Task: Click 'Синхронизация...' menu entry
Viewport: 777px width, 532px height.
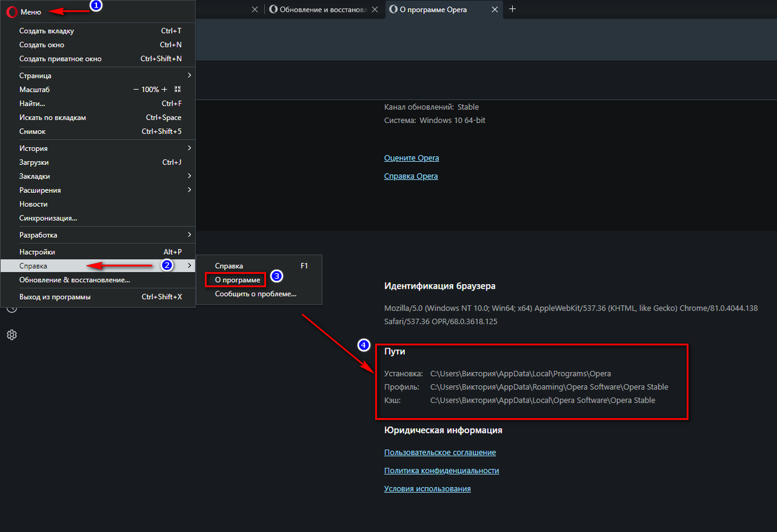Action: (98, 218)
